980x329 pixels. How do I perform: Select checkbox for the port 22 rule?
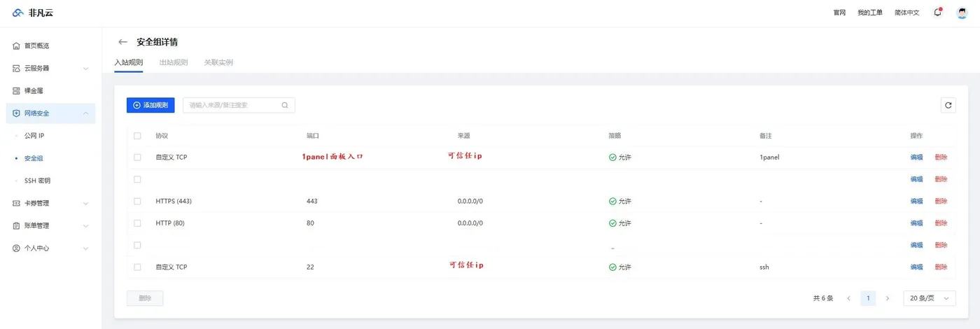click(x=137, y=267)
